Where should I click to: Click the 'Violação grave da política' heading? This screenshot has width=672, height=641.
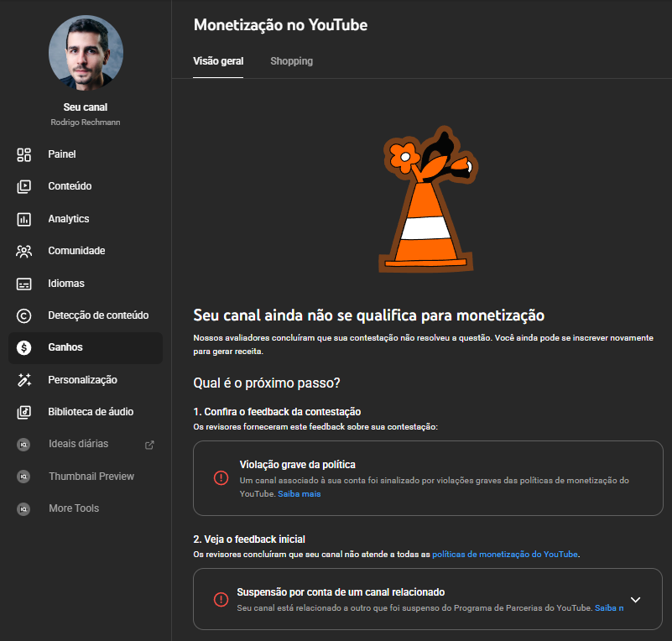pyautogui.click(x=298, y=465)
